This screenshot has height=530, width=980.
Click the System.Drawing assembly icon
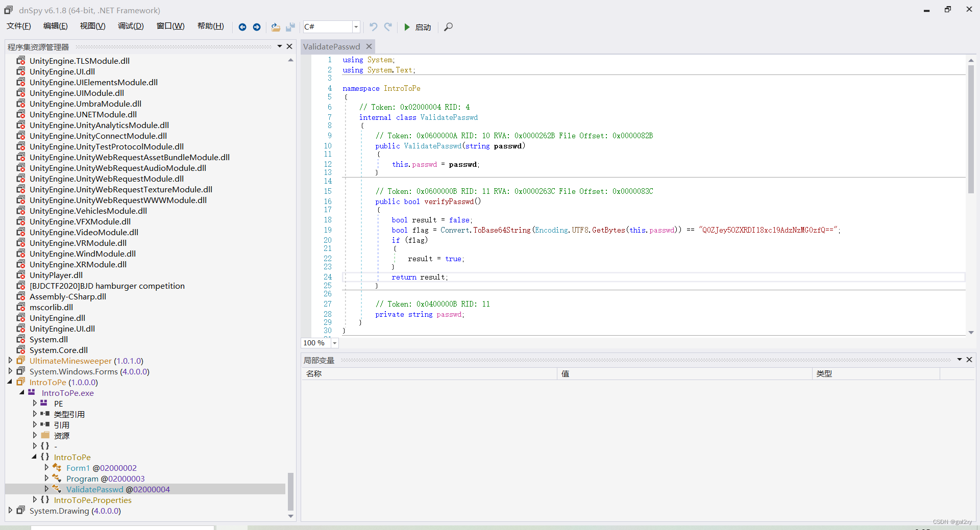pos(21,510)
